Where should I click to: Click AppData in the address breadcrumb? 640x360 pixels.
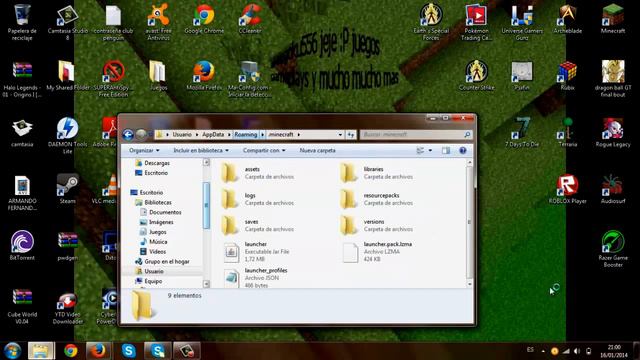tap(213, 134)
